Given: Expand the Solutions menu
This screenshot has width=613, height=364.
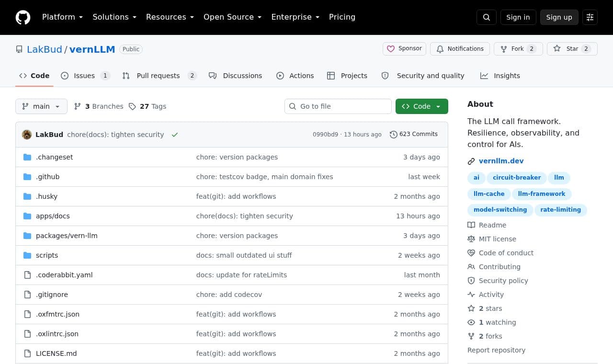Looking at the screenshot, I should tap(114, 17).
